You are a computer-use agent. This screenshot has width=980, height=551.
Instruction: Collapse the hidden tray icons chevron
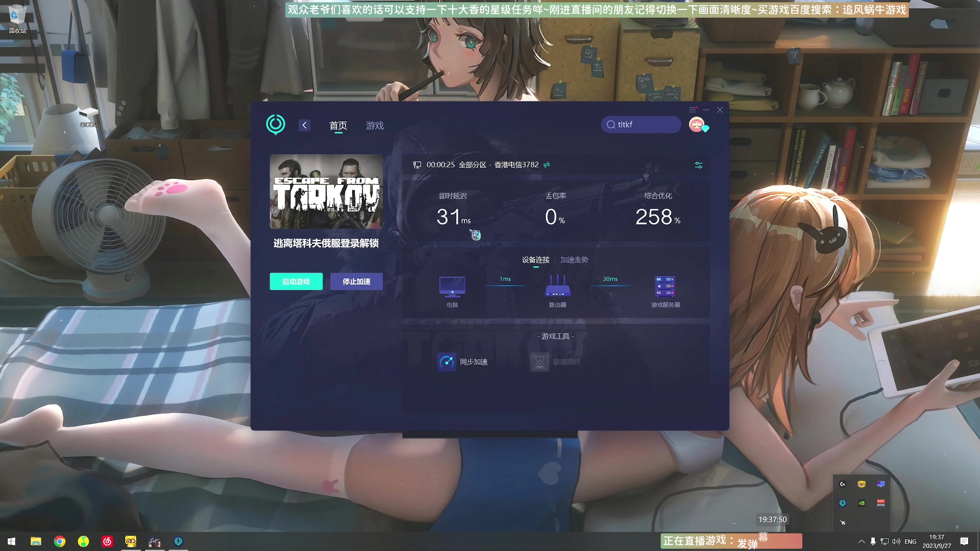pyautogui.click(x=862, y=541)
